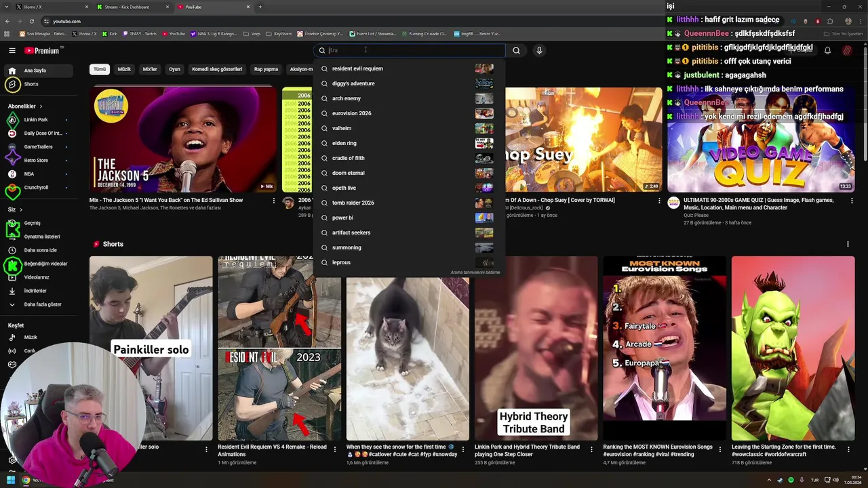Select Komedi skeç gösterileri chip
This screenshot has height=488, width=868.
[x=217, y=69]
